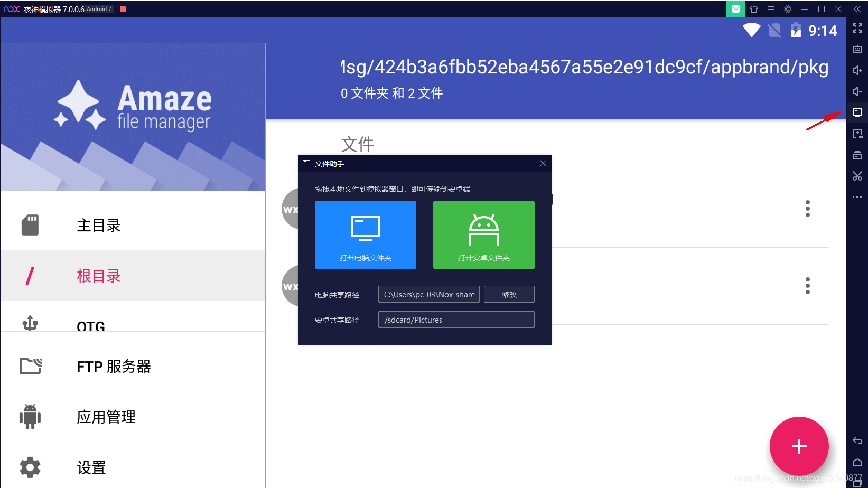Expand the sidebar more-options ellipsis

click(857, 196)
